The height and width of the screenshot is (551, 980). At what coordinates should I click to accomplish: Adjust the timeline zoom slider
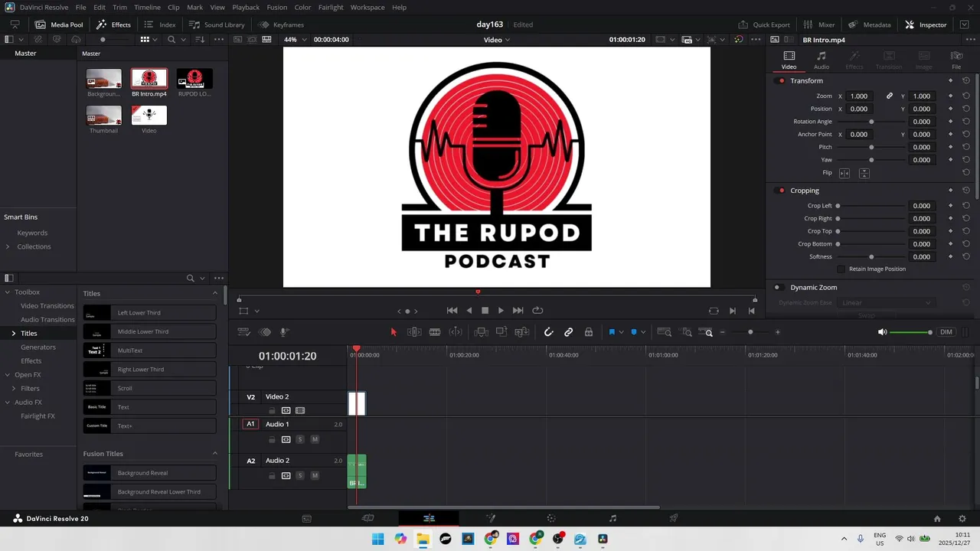point(750,332)
